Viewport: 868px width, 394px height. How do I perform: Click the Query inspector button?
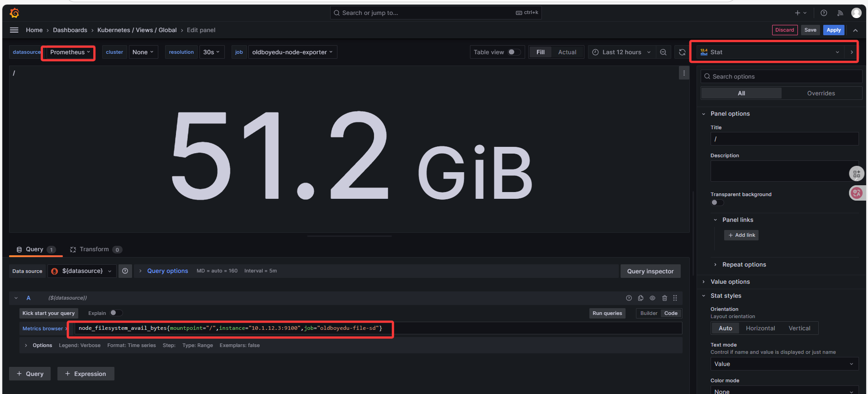[x=650, y=271]
